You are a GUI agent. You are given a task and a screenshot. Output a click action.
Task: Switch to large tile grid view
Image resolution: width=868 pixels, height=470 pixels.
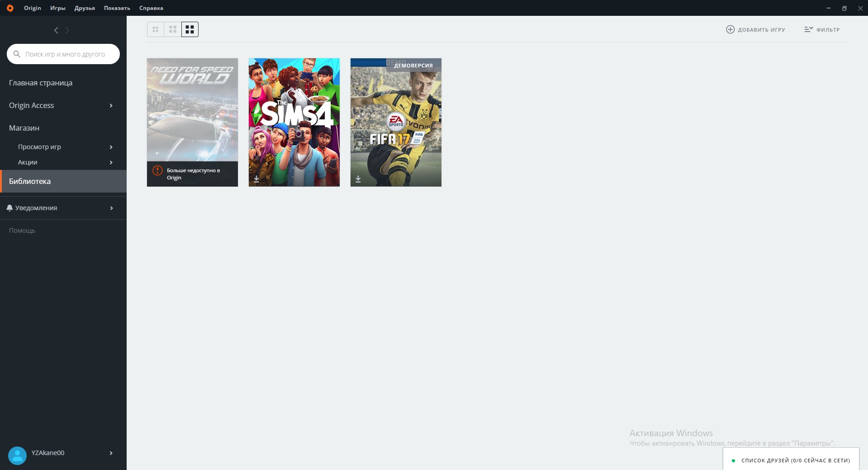(x=190, y=29)
